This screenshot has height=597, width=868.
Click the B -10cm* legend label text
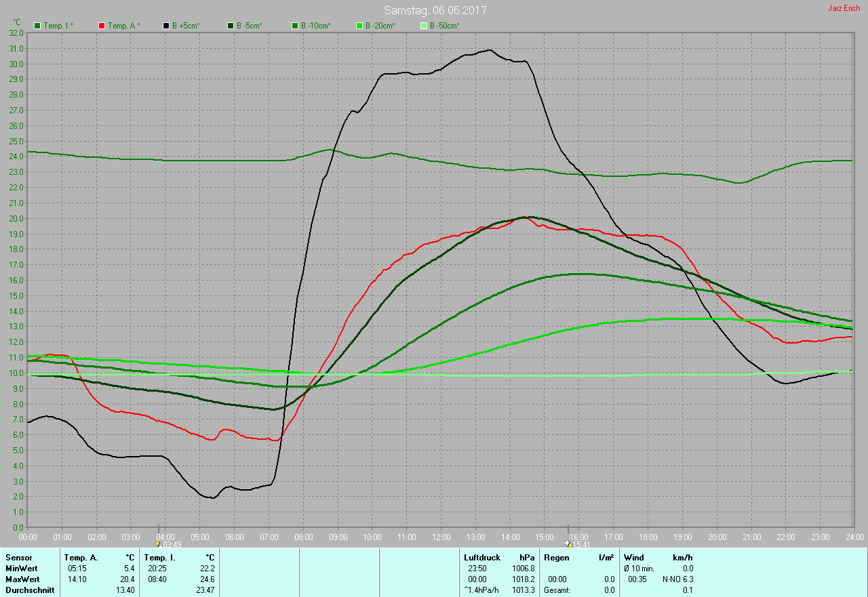click(316, 26)
